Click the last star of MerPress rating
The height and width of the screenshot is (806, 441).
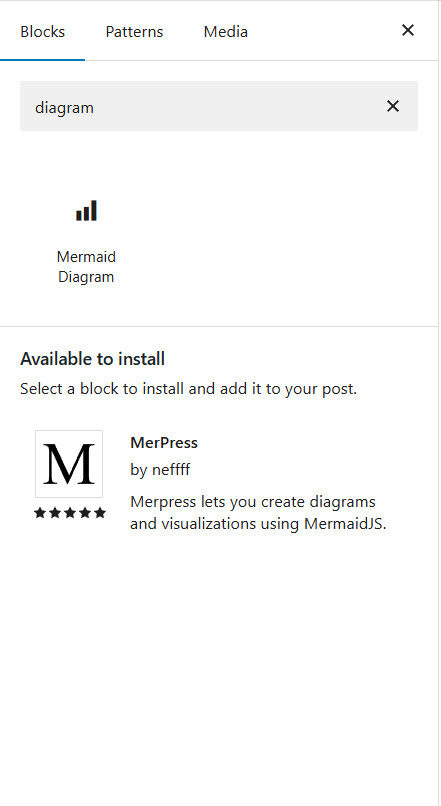click(100, 513)
